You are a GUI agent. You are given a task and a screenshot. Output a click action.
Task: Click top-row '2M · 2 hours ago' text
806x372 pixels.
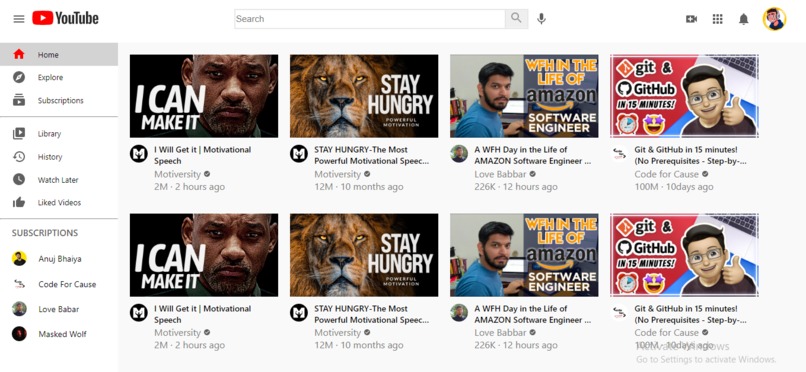[x=189, y=187]
